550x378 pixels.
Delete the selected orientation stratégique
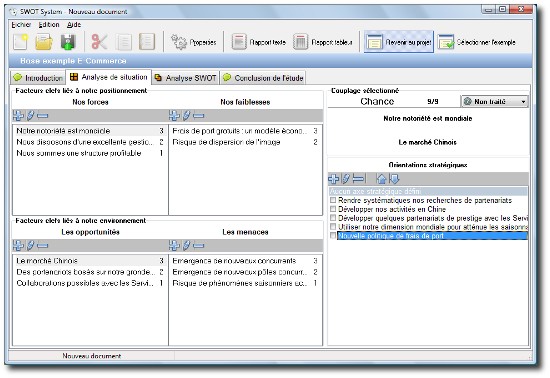click(358, 179)
